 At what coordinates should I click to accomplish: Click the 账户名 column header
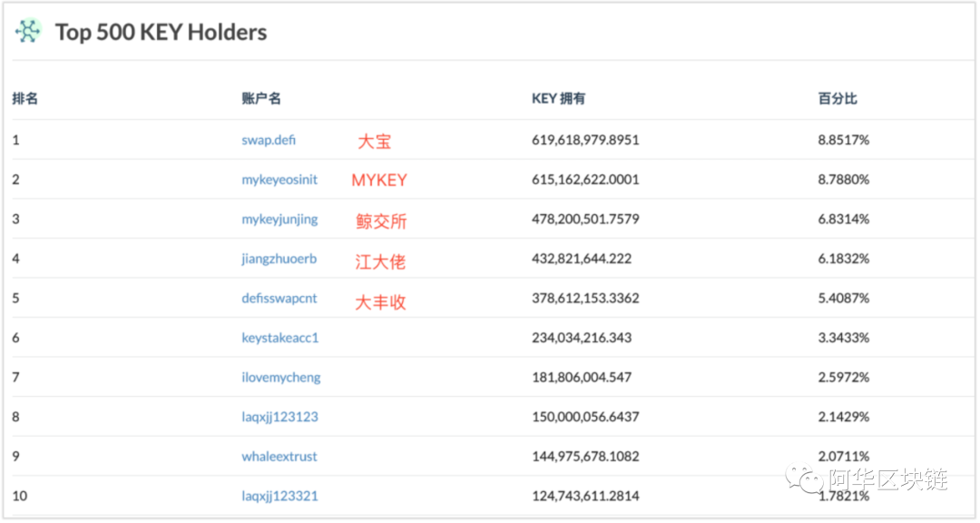pos(261,98)
